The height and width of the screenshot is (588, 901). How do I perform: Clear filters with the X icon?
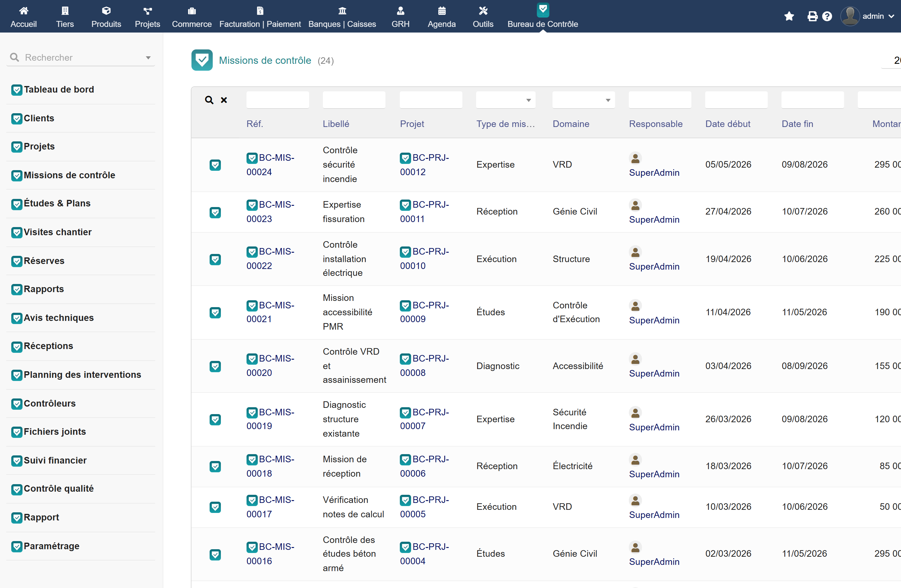224,100
